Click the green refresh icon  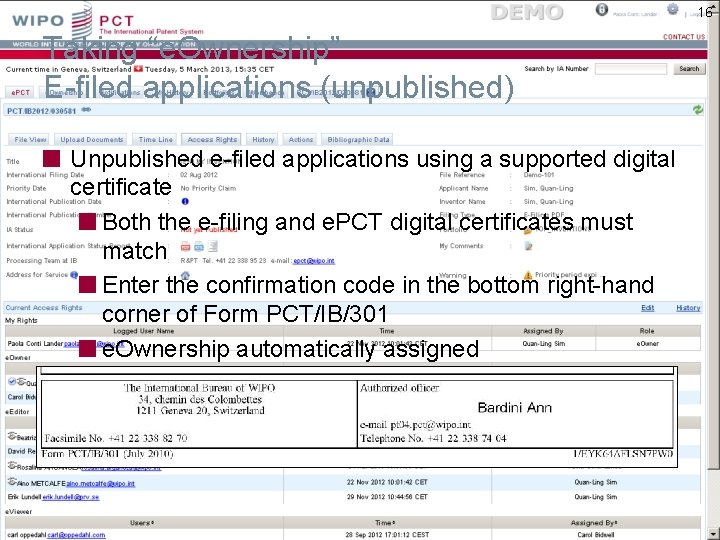(698, 110)
